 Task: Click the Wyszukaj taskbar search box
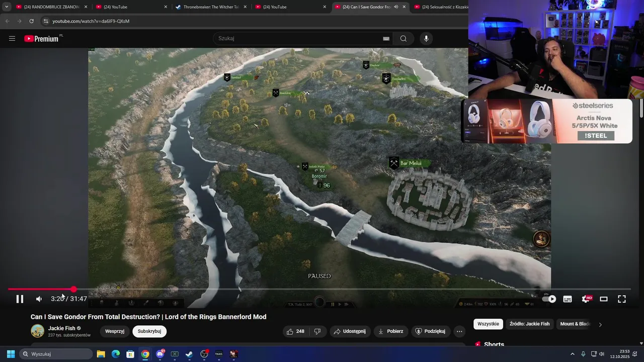click(x=55, y=354)
